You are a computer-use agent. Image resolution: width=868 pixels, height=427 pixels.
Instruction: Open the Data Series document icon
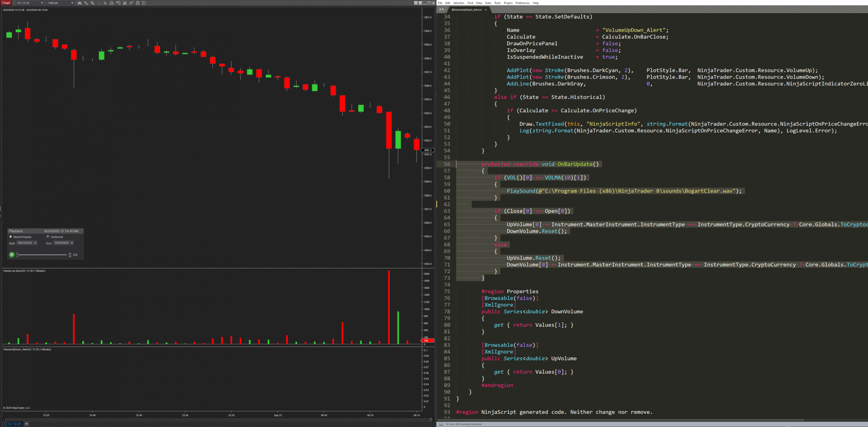(x=112, y=3)
